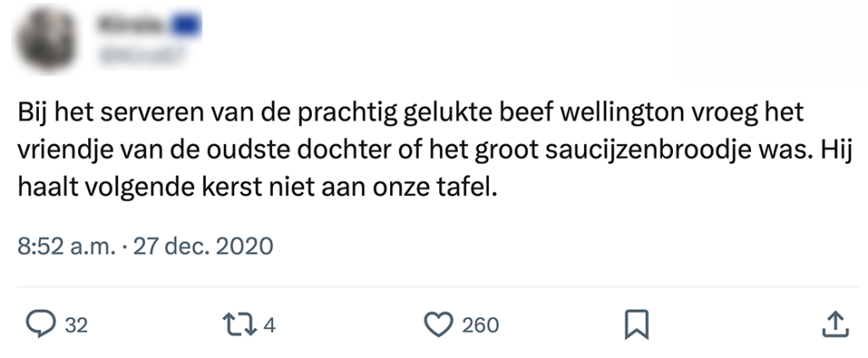Bookmark this tweet
Screen dimensions: 868x358
coord(636,323)
